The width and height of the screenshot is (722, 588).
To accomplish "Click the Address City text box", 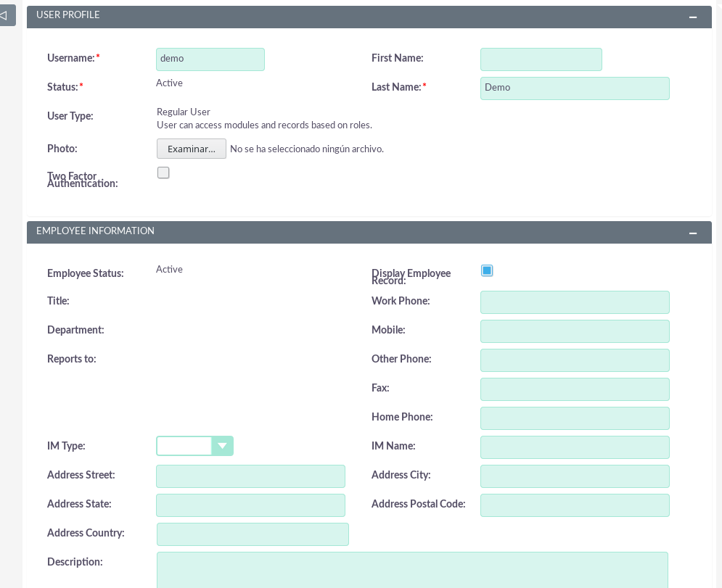I will 574,476.
